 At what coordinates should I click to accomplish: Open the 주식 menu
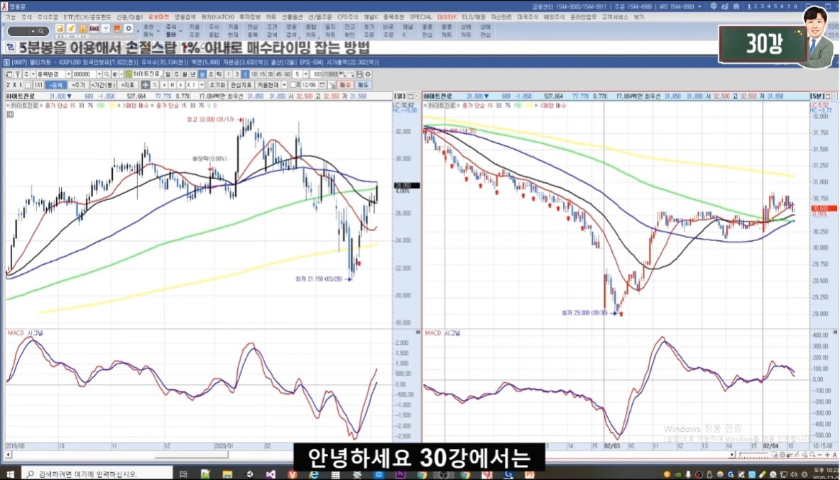(28, 17)
